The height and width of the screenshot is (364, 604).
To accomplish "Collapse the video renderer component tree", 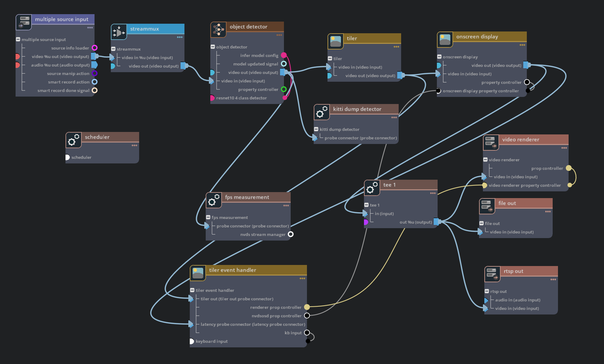I will click(x=485, y=160).
